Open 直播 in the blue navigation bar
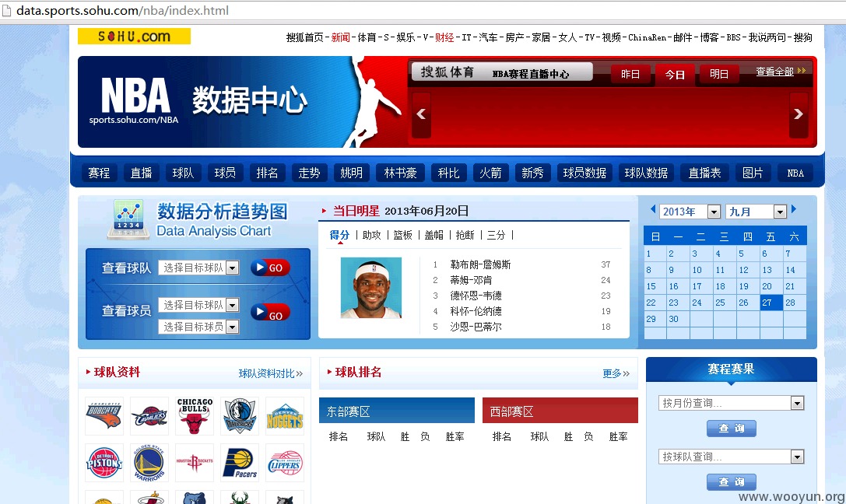This screenshot has height=504, width=846. click(x=141, y=173)
